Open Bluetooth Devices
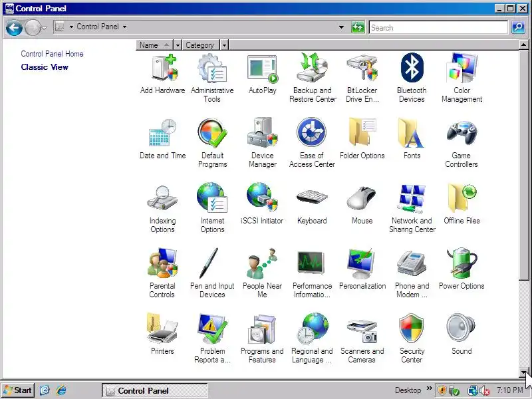This screenshot has width=532, height=399. coord(412,78)
